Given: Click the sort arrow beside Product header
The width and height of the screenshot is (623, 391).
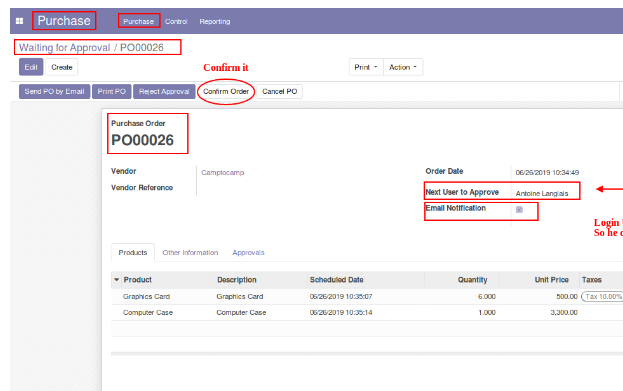Looking at the screenshot, I should 116,280.
